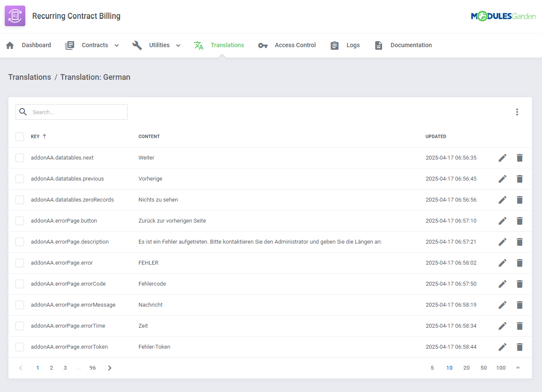
Task: Click the Logs clipboard icon
Action: click(x=334, y=45)
